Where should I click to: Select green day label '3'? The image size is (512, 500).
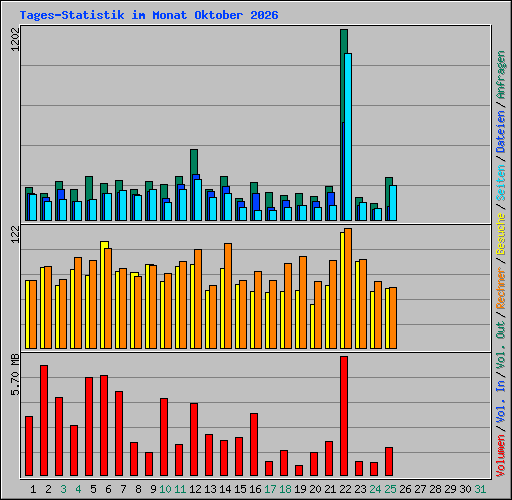(63, 489)
